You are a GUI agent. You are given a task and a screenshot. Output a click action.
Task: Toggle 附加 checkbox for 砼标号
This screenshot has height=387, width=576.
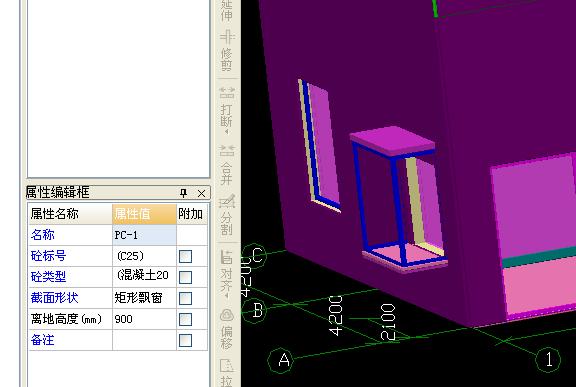click(186, 256)
